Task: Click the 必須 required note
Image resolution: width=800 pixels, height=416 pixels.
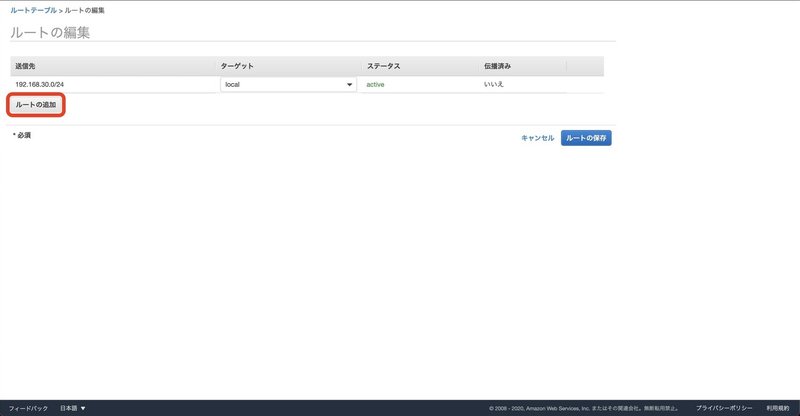Action: (22, 135)
